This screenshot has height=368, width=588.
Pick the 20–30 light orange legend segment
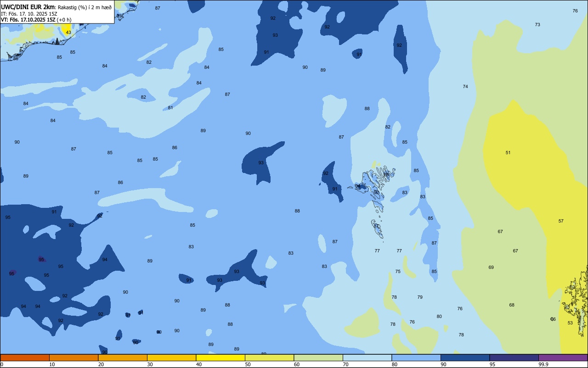(x=123, y=357)
